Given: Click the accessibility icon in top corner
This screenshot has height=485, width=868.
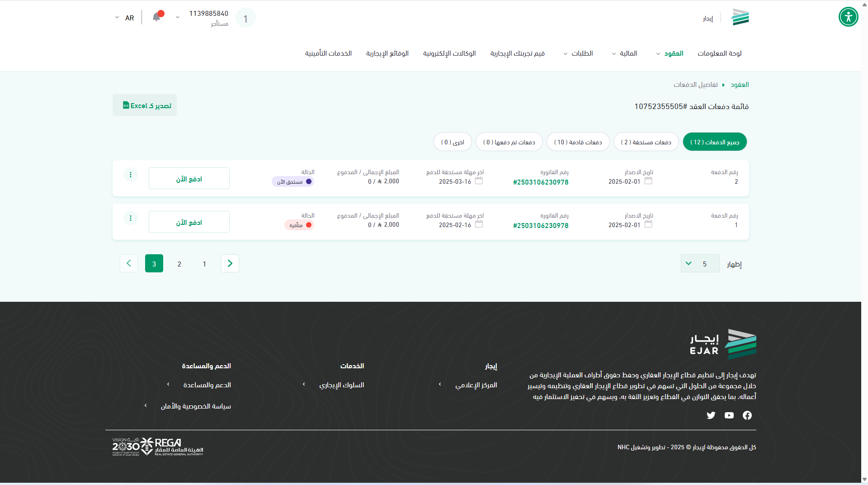Looking at the screenshot, I should [848, 17].
